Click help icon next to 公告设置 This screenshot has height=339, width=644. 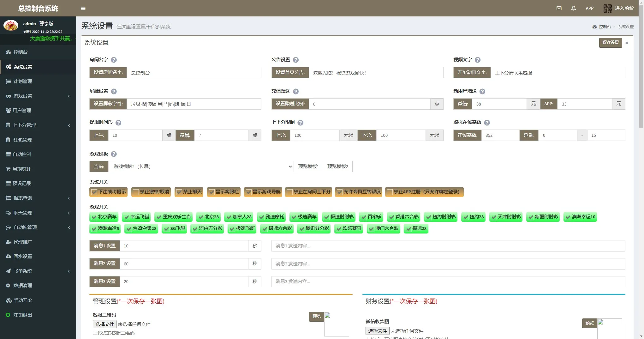coord(296,60)
